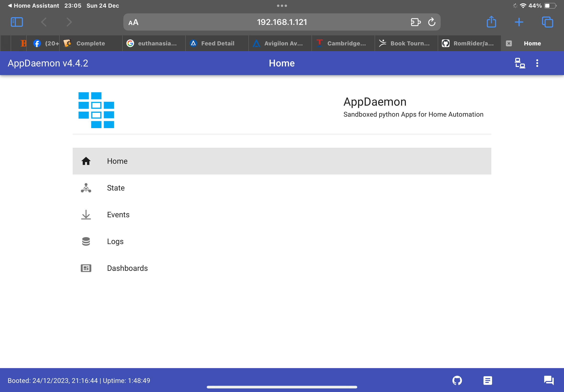This screenshot has width=564, height=392.
Task: Click the AppDaemon v4.4.2 title
Action: (x=48, y=63)
